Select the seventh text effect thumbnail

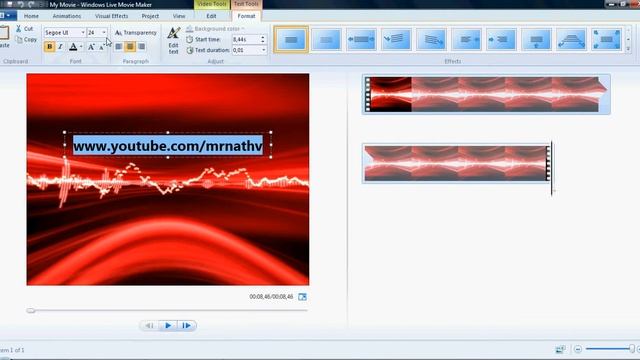coord(501,40)
